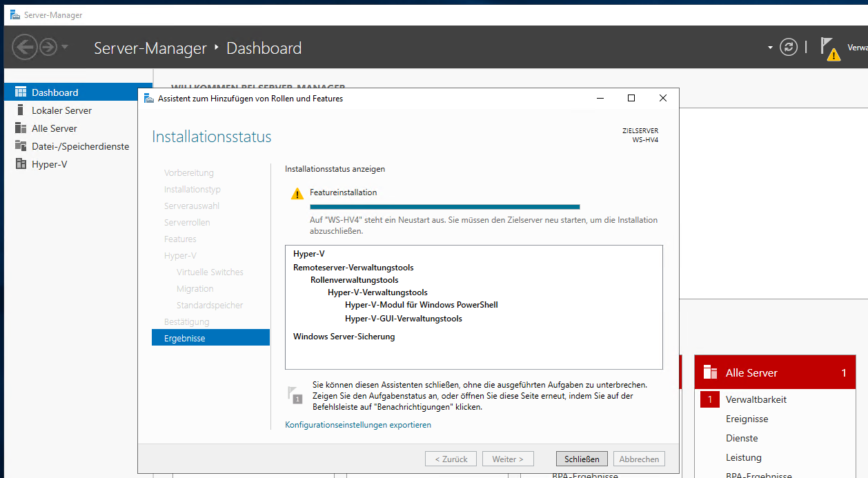Click the Server-Manager title bar app icon
The width and height of the screenshot is (868, 478).
point(14,14)
